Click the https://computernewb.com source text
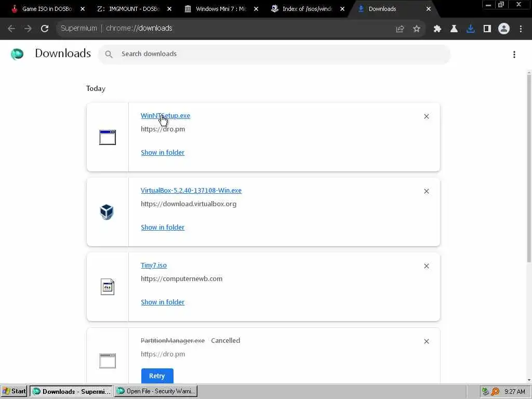Screen dimensions: 532x399 click(181, 279)
